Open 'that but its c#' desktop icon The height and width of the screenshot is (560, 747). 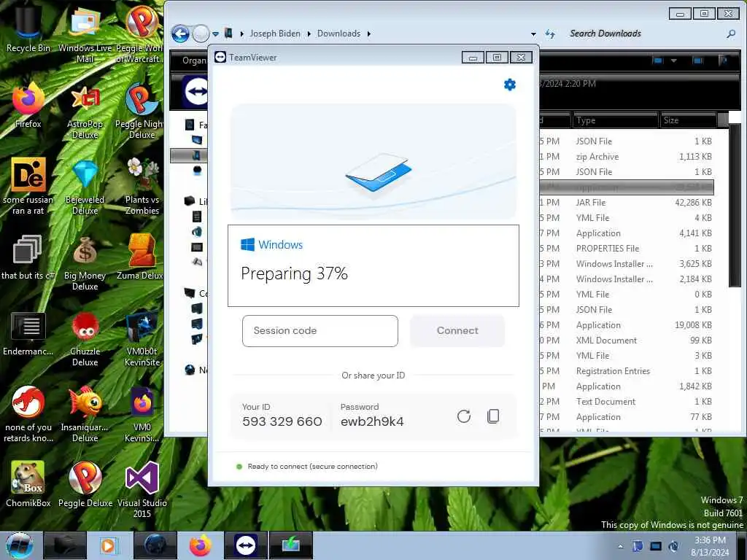[x=28, y=257]
